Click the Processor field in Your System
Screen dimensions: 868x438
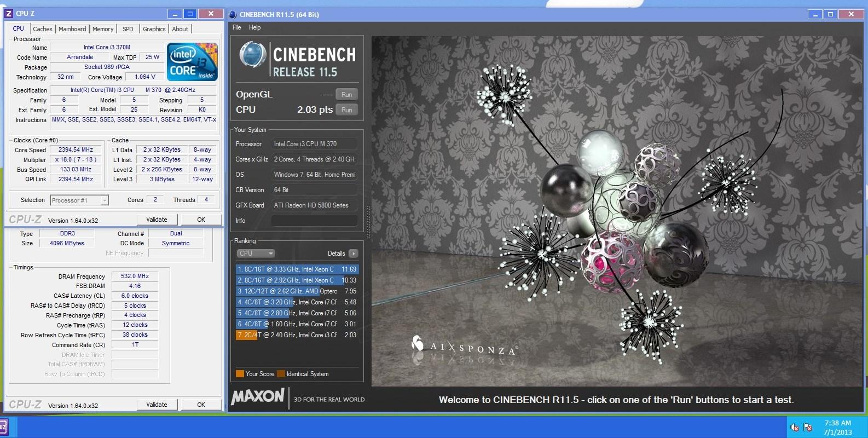point(315,144)
